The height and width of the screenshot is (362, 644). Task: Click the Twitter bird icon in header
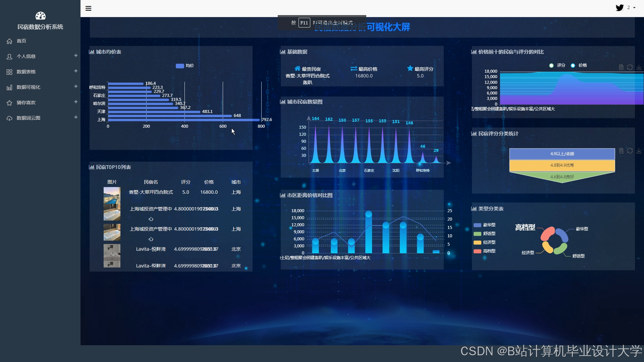[x=620, y=8]
